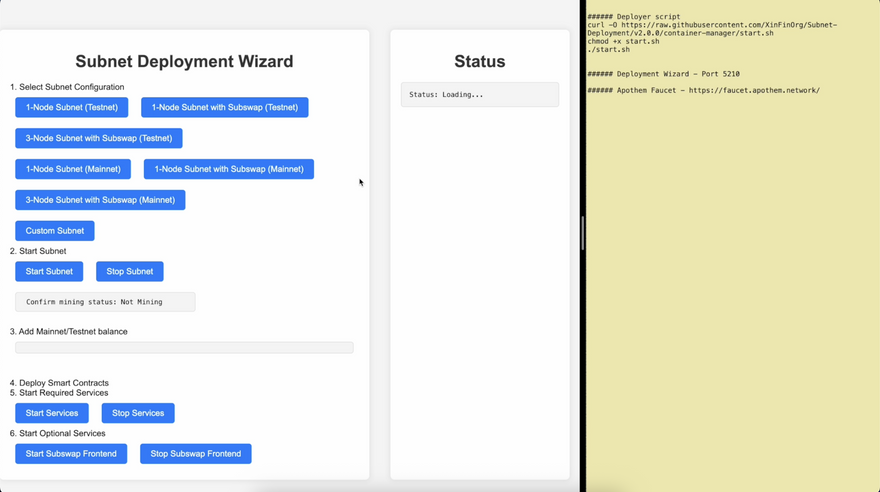The height and width of the screenshot is (492, 880).
Task: Pick 3-Node Subnet with Subswap (Testnet)
Action: tap(99, 138)
